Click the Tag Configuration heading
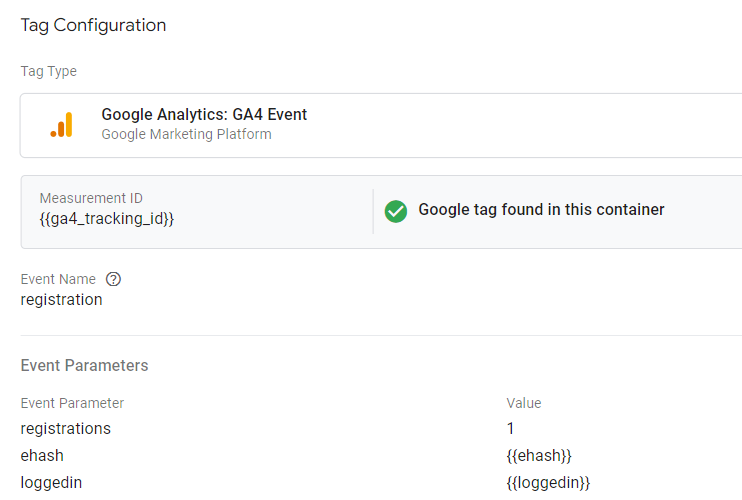 pos(93,25)
